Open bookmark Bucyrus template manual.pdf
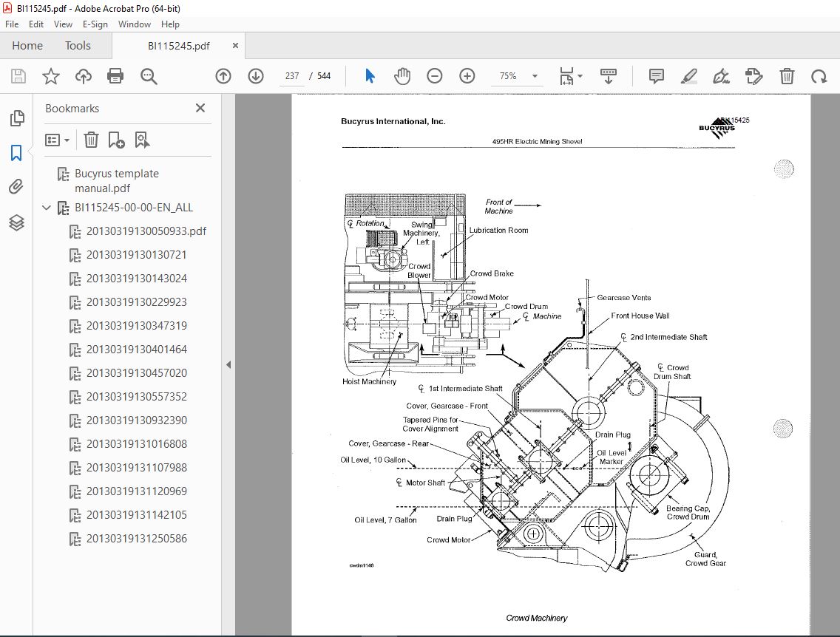Image resolution: width=840 pixels, height=637 pixels. pos(117,181)
